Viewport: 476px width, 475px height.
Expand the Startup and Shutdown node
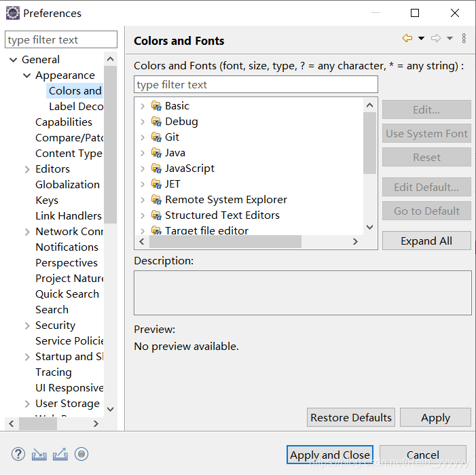pyautogui.click(x=27, y=357)
